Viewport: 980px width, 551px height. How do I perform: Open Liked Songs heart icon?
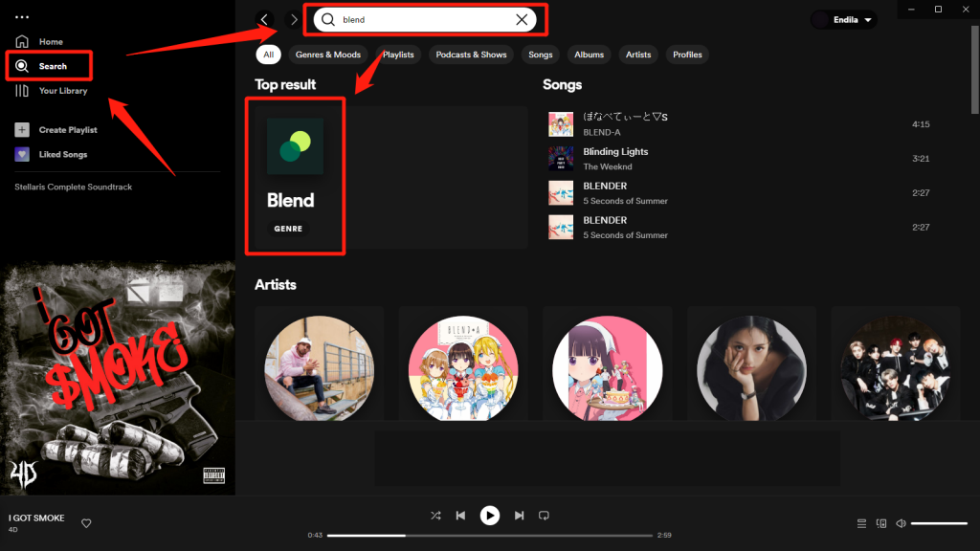[22, 154]
